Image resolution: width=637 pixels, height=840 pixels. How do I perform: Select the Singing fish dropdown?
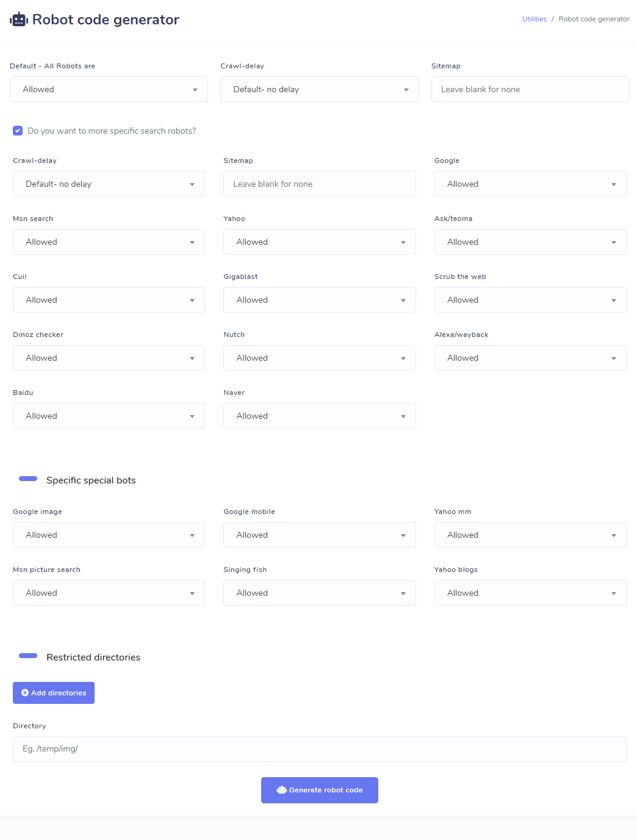pos(319,593)
